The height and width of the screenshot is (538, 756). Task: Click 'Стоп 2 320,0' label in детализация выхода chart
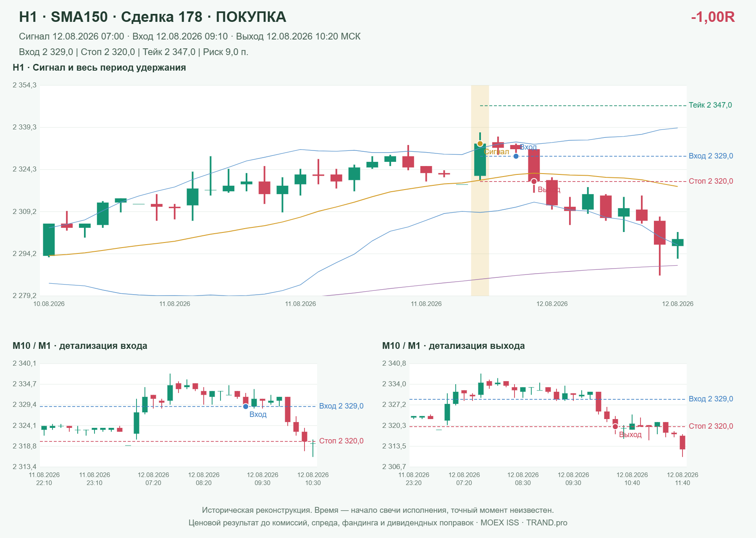(711, 426)
